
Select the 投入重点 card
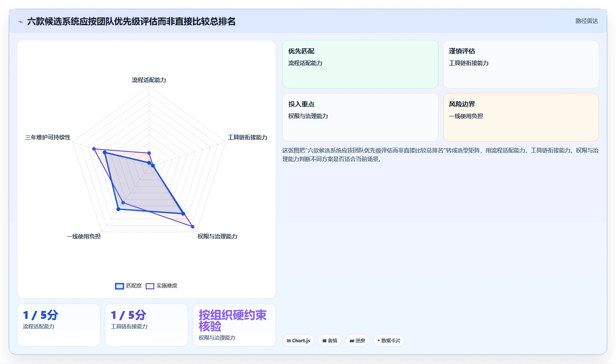pos(360,117)
